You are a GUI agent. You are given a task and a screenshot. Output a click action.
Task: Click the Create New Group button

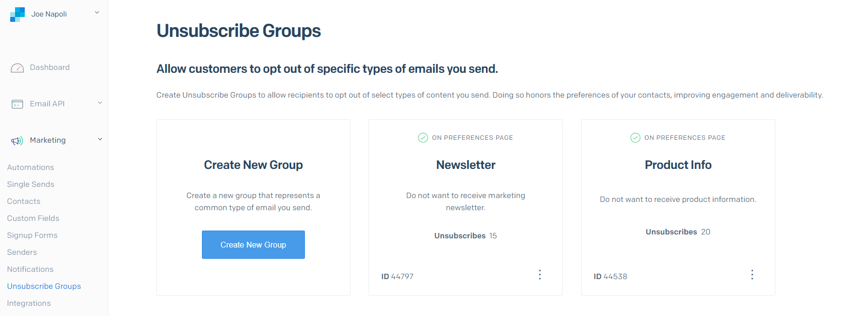pyautogui.click(x=253, y=245)
